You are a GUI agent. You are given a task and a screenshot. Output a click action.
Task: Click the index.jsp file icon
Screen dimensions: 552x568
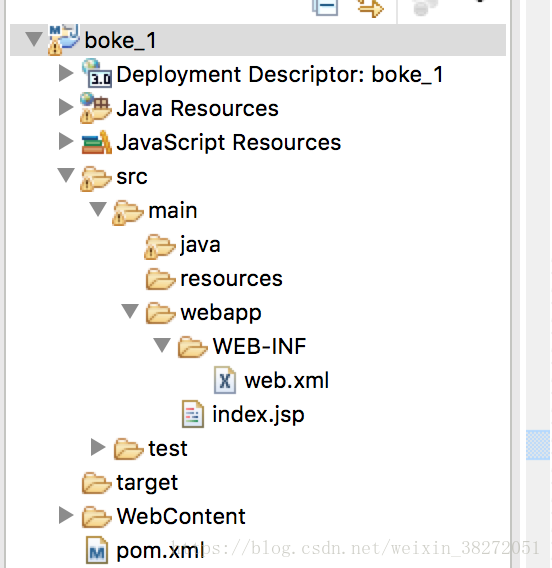(x=193, y=414)
